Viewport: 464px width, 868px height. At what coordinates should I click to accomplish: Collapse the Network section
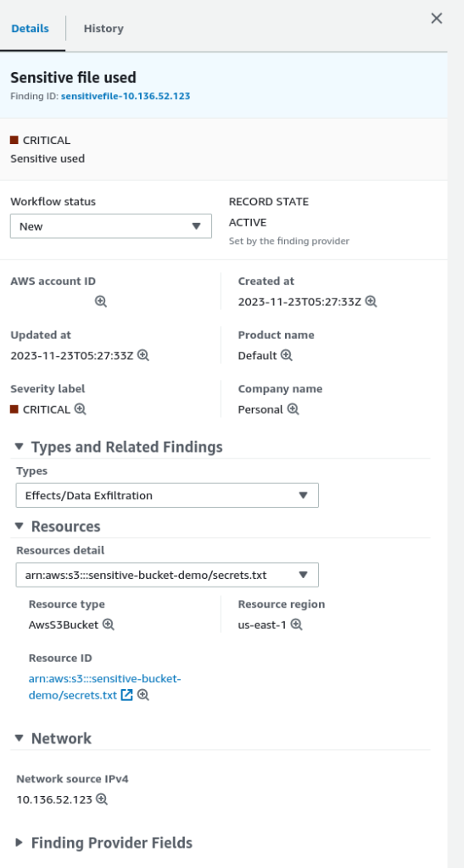[x=53, y=738]
